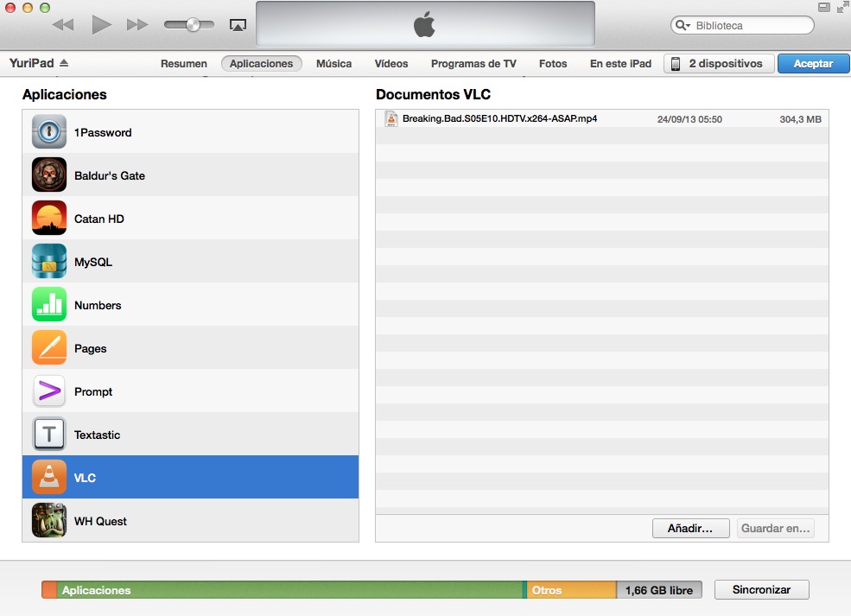Select the Textastic app icon
Image resolution: width=851 pixels, height=616 pixels.
coord(49,434)
